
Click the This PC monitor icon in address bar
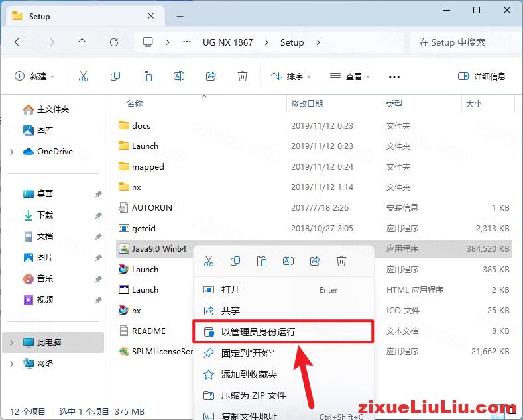(148, 42)
